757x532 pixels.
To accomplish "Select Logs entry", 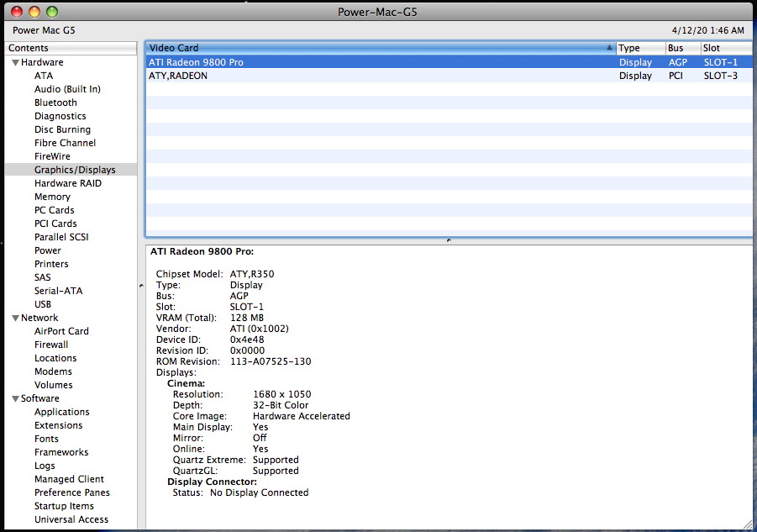I will coord(45,466).
